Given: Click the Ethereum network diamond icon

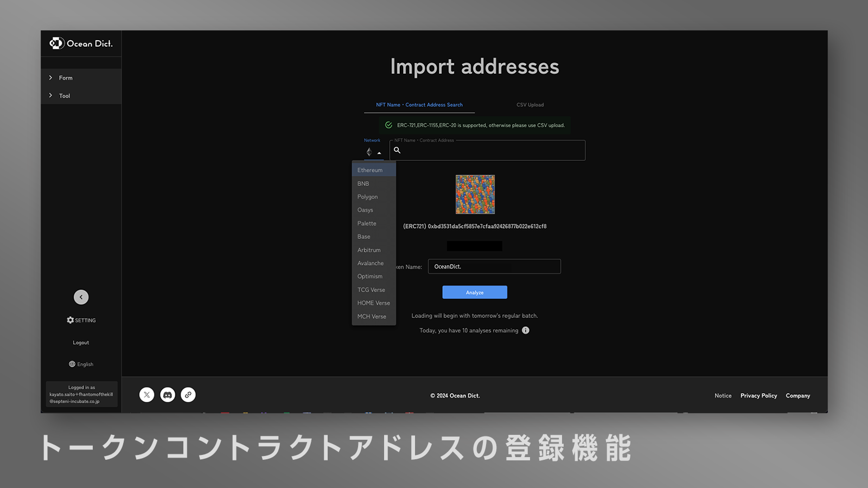Looking at the screenshot, I should coord(369,152).
